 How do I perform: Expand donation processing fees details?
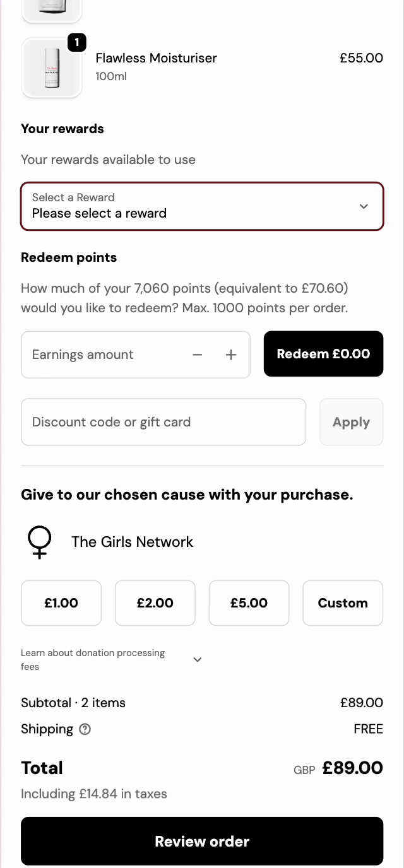(x=197, y=660)
